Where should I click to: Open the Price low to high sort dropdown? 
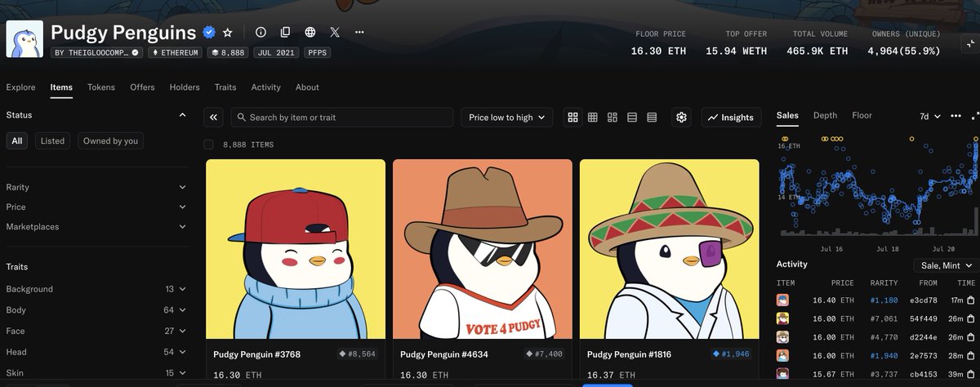506,118
